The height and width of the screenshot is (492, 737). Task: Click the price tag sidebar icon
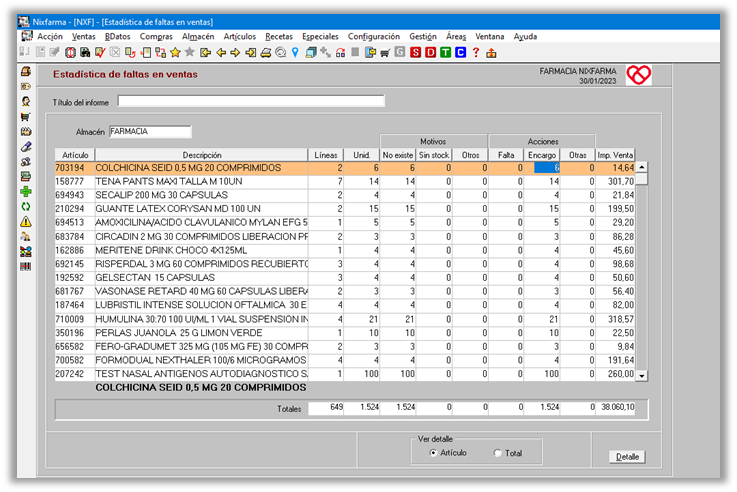coord(26,86)
